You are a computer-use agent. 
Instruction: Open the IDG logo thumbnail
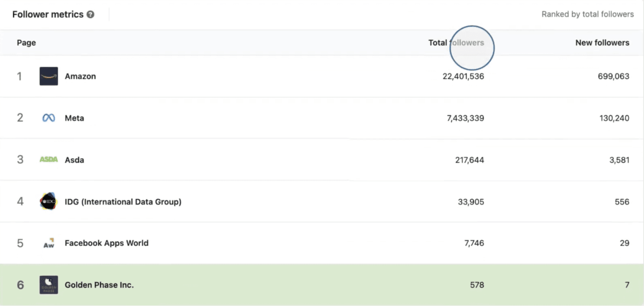[x=49, y=202]
